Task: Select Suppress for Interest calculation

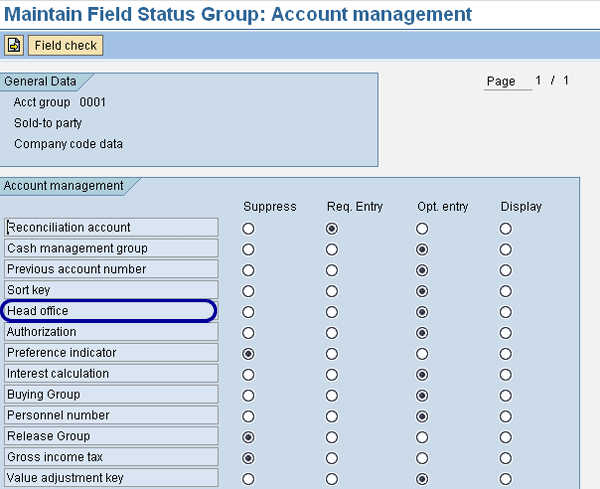Action: pos(248,374)
